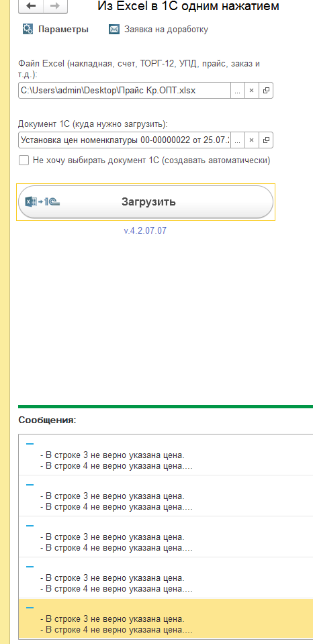
Task: Enable Не хочу выбирать документ 1С checkbox
Action: 24,160
